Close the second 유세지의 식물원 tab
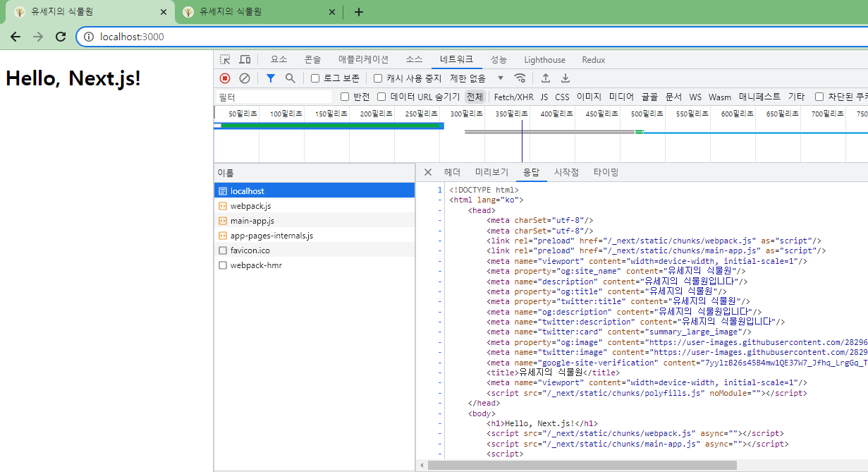Image resolution: width=868 pixels, height=472 pixels. [x=332, y=12]
